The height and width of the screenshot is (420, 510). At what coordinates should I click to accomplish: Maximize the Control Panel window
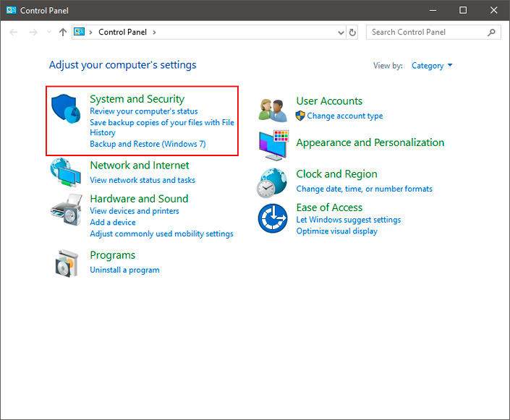tap(463, 10)
